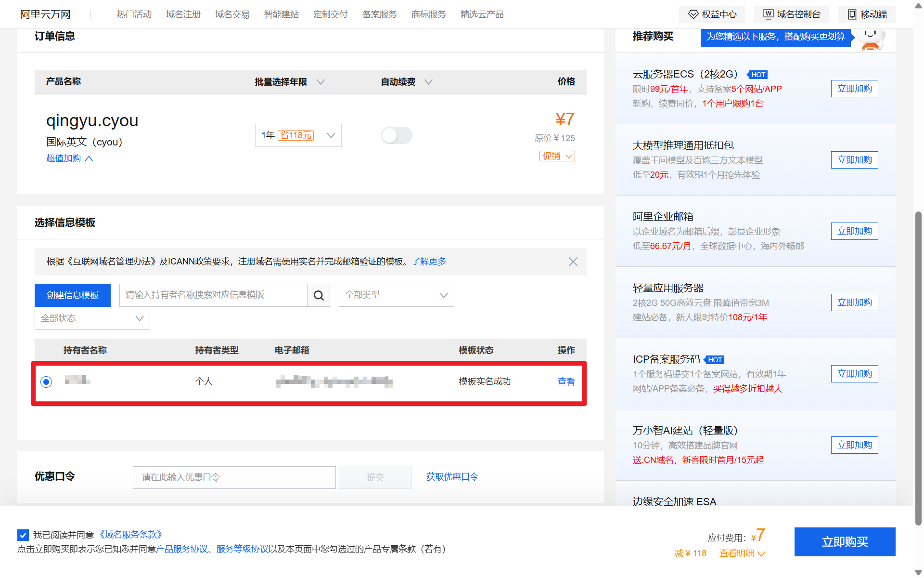Click the 原价￥125 original price text
This screenshot has height=578, width=924.
coord(554,138)
